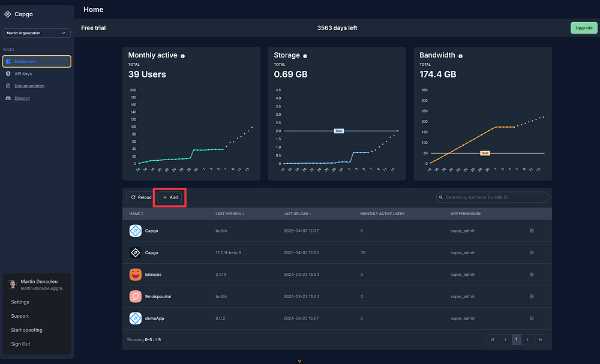Viewport: 600px width, 364px height.
Task: Sort table by Last Version column
Action: (x=230, y=213)
